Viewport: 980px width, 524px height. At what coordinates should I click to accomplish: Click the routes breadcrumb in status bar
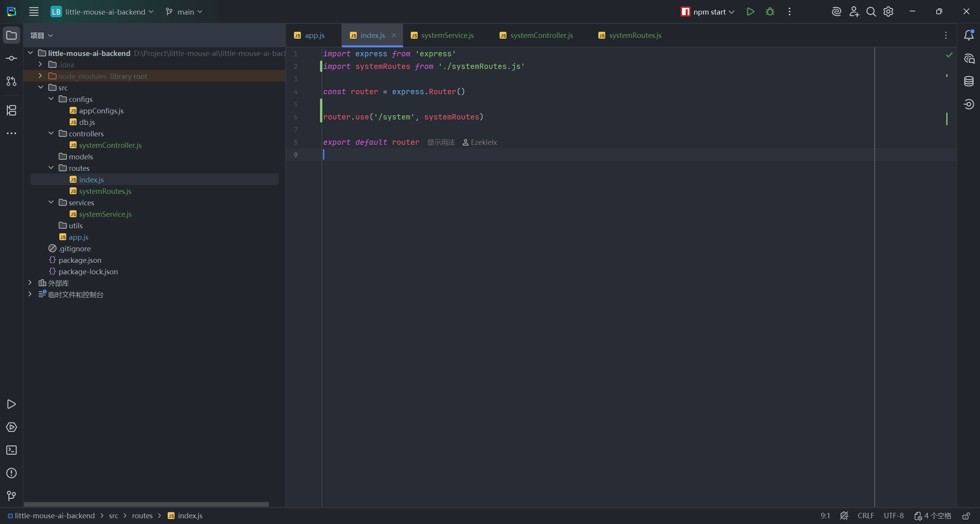[142, 516]
